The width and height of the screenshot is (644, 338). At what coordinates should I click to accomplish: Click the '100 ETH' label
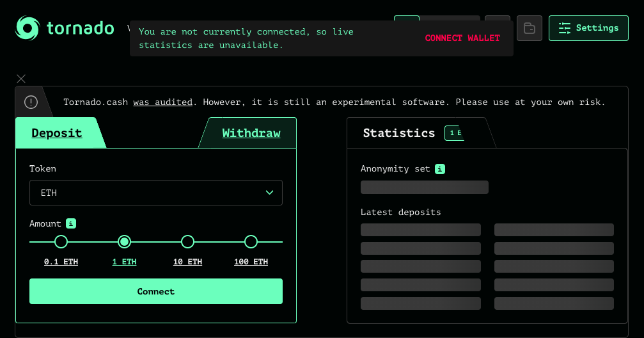[251, 262]
